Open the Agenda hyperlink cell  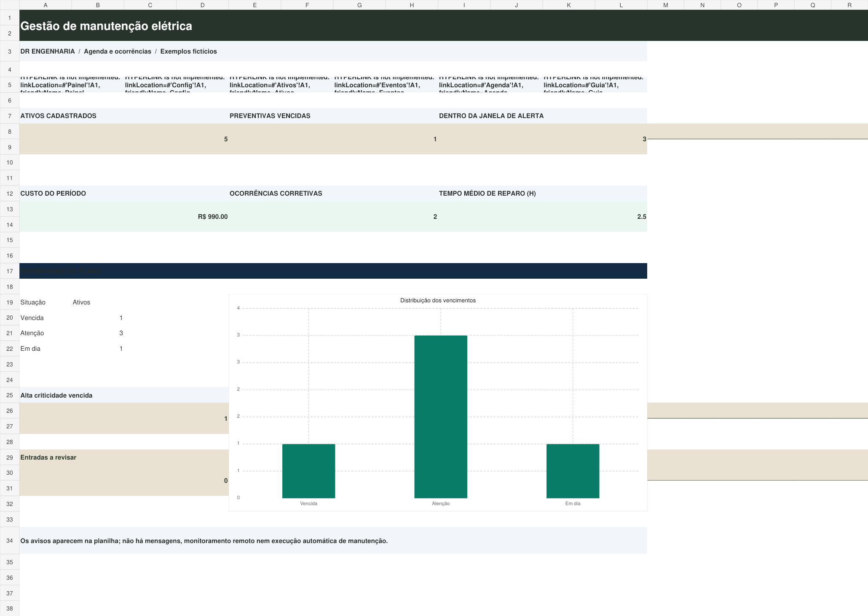click(490, 85)
